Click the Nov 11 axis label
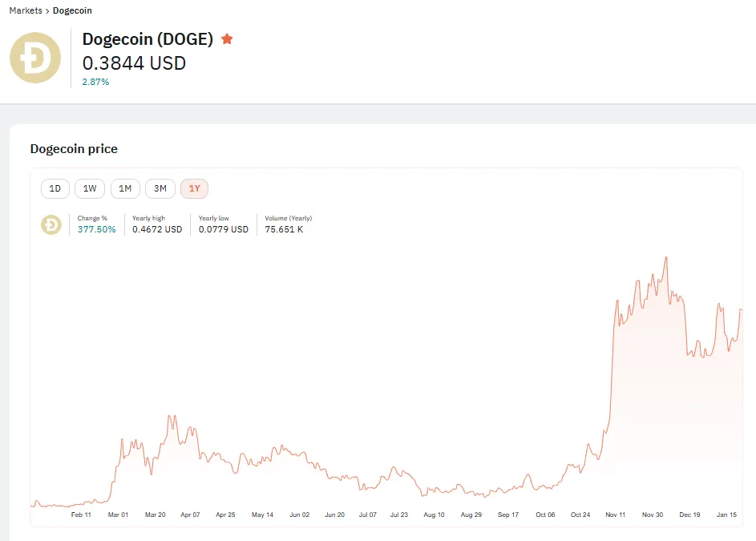 (615, 515)
